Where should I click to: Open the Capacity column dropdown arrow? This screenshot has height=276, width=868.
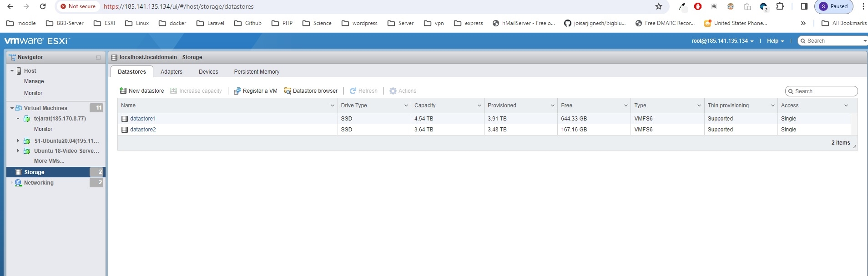pyautogui.click(x=479, y=105)
